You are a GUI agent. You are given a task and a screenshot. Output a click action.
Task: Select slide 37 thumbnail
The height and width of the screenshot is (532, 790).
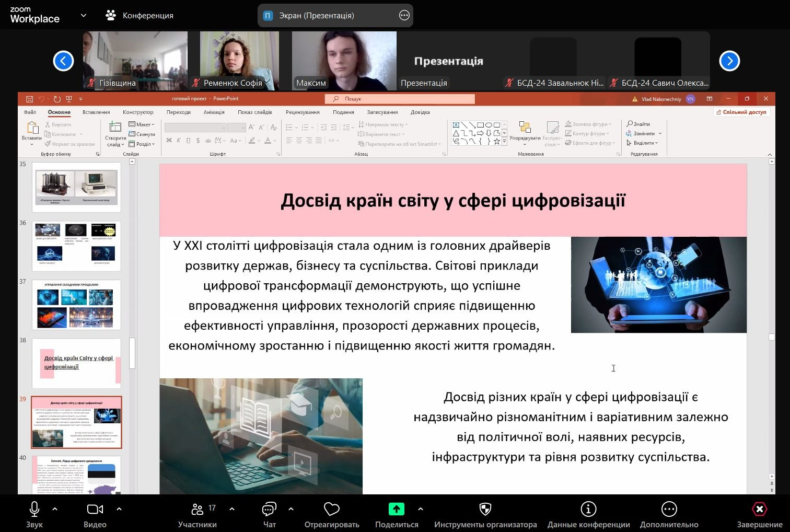click(x=76, y=305)
